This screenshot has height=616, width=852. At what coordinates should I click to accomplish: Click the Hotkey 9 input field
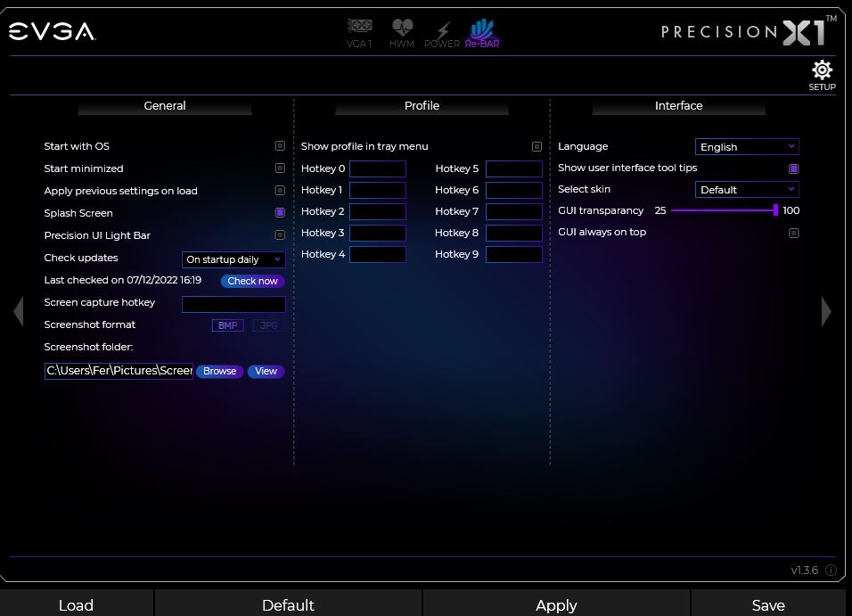514,254
